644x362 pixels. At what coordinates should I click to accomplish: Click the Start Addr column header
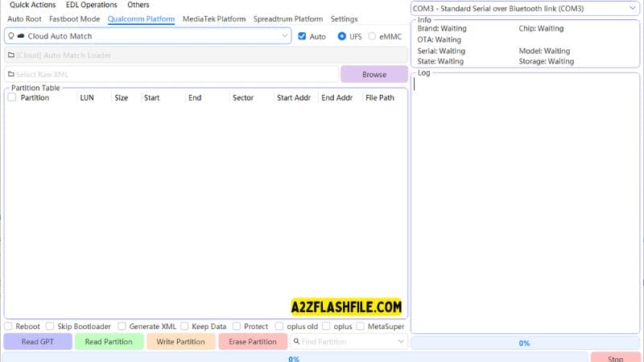pos(294,97)
